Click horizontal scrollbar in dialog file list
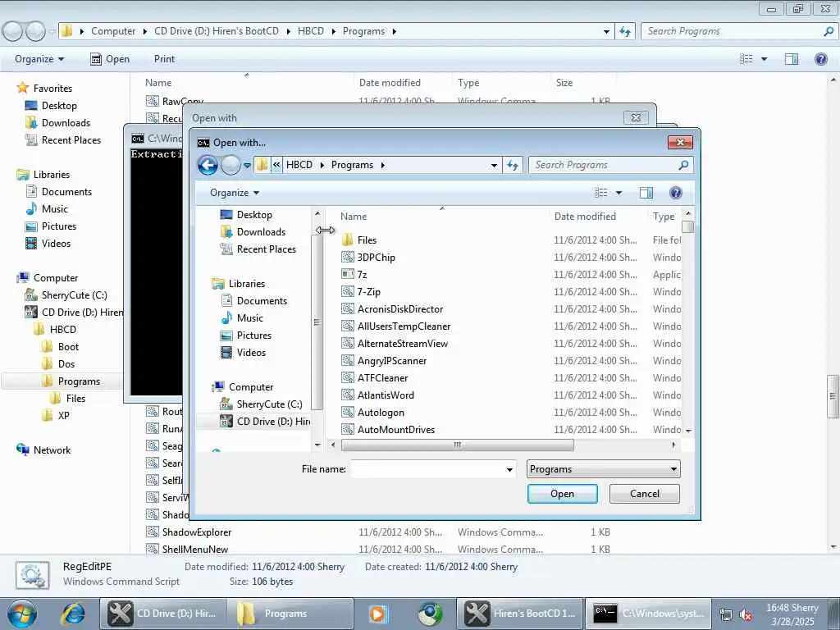Screen dimensions: 840x630 (457, 445)
